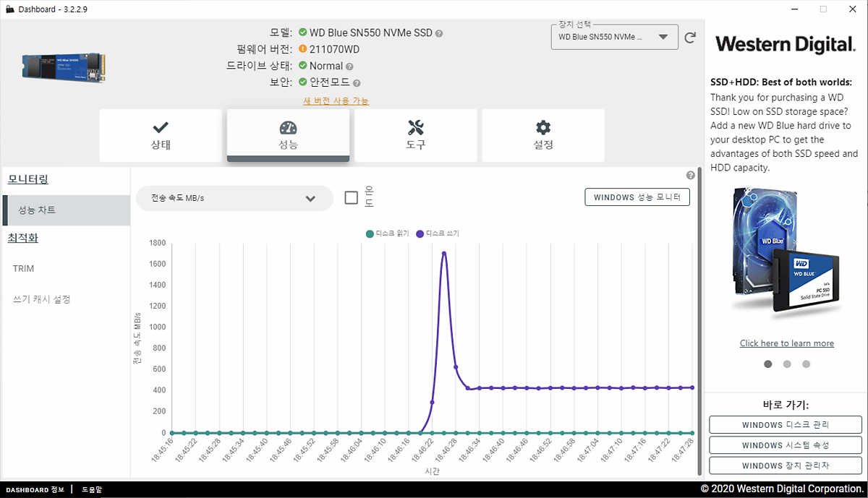Click the 모니터링 section heading
This screenshot has width=868, height=498.
tap(28, 179)
